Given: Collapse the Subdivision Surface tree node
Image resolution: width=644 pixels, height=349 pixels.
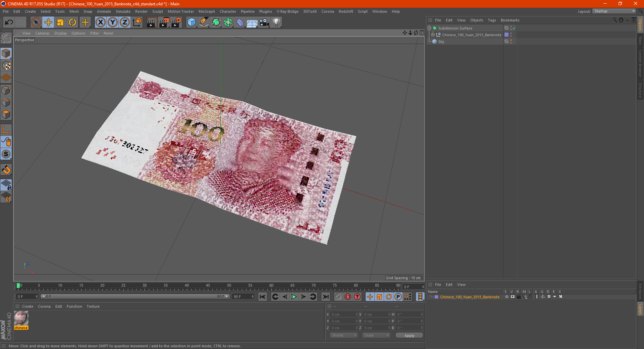Looking at the screenshot, I should pos(429,28).
